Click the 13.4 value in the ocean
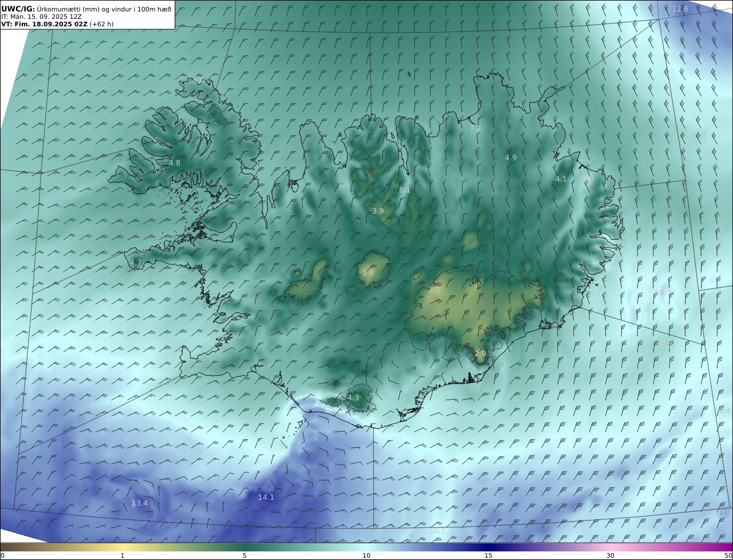Image resolution: width=733 pixels, height=560 pixels. 139,503
